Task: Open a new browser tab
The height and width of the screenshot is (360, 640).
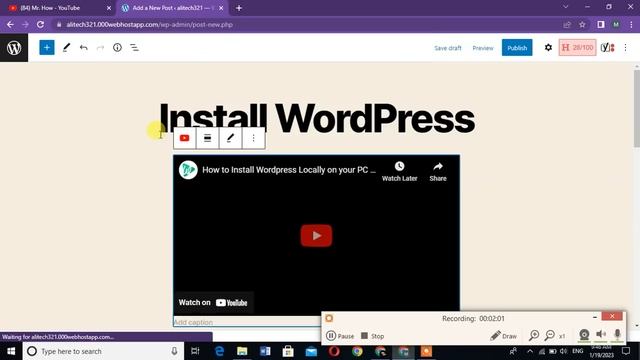Action: (239, 8)
